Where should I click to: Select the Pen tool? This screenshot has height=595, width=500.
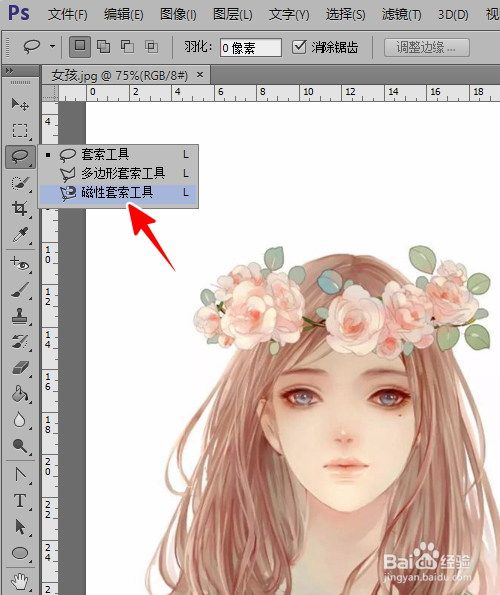(20, 474)
